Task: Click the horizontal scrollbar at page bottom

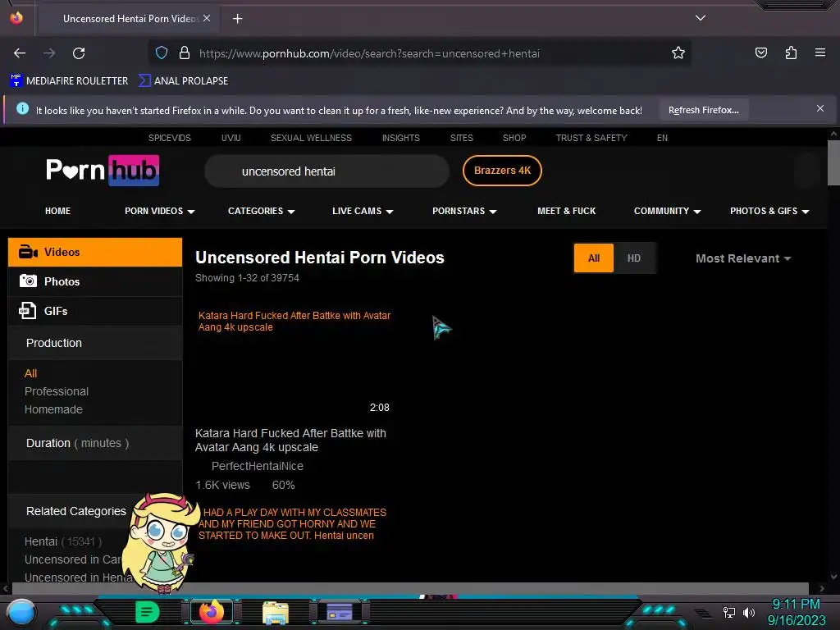Action: 410,588
